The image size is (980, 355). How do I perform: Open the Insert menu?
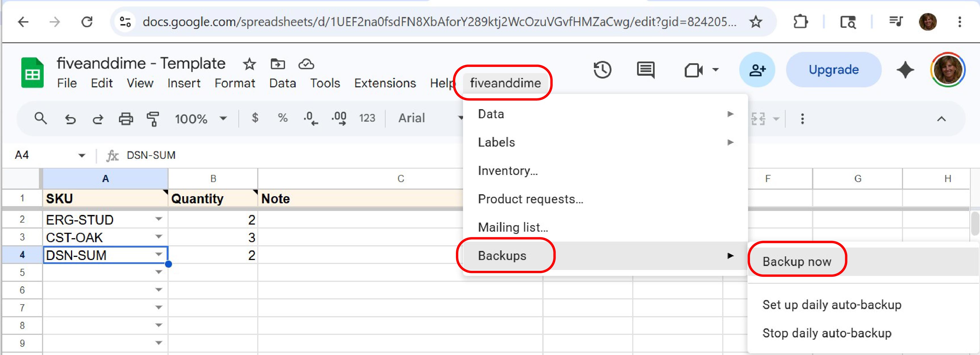pyautogui.click(x=184, y=83)
